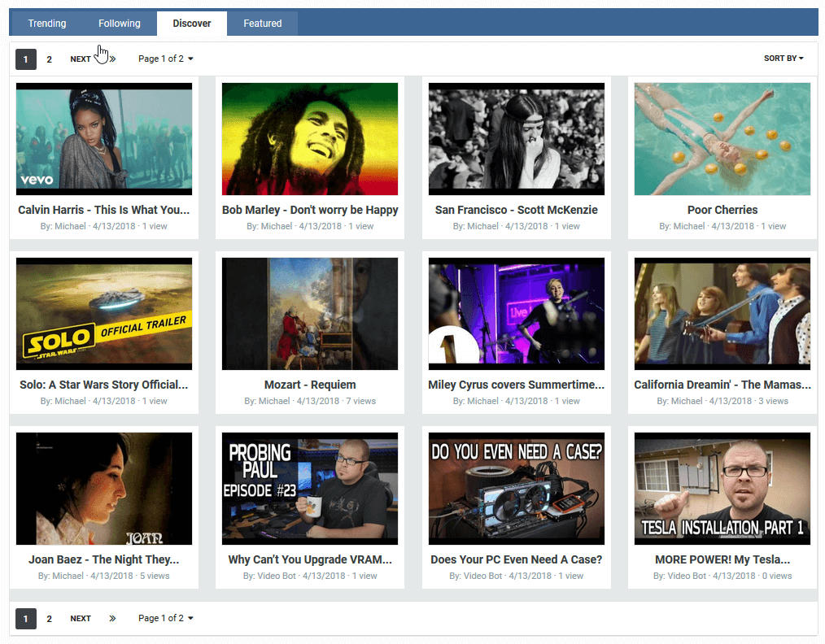Click title 'Bob Marley - Don't worry be Happy'
The height and width of the screenshot is (644, 825).
[x=310, y=210]
